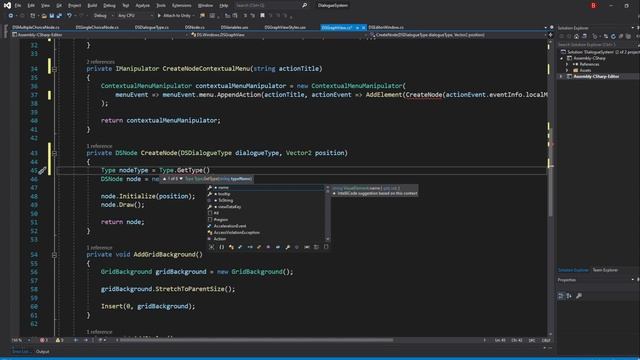Open the File menu
The image size is (640, 360).
pyautogui.click(x=18, y=6)
